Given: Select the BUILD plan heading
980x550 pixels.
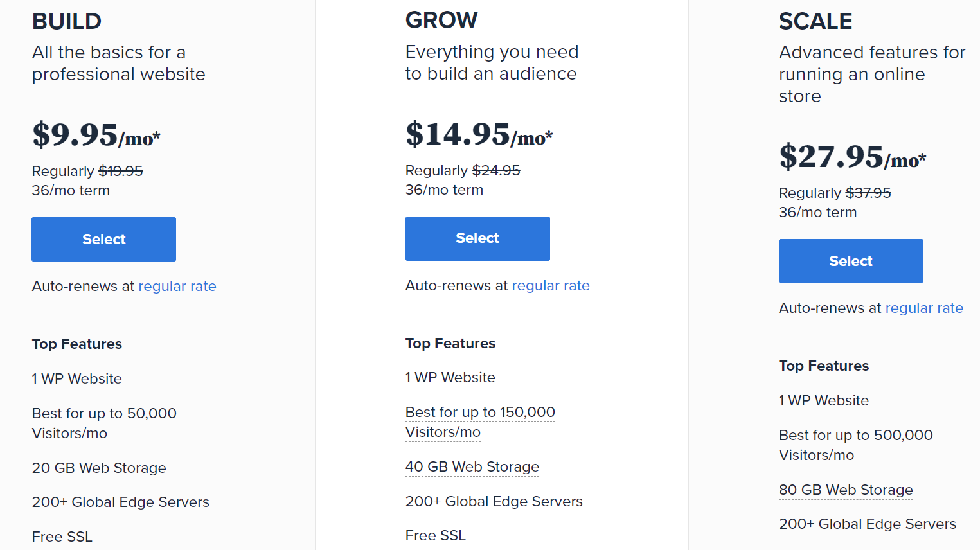Looking at the screenshot, I should (66, 21).
